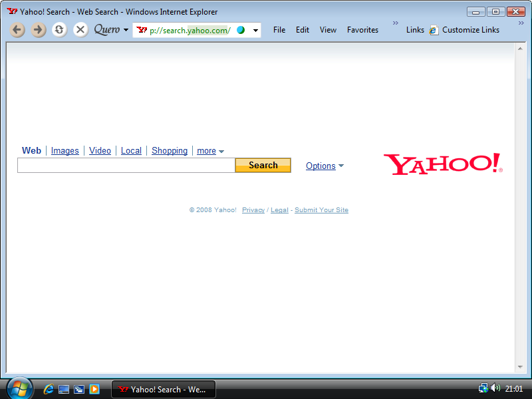Image resolution: width=532 pixels, height=399 pixels.
Task: Click the Yahoo favicon in the address bar
Action: click(x=142, y=30)
